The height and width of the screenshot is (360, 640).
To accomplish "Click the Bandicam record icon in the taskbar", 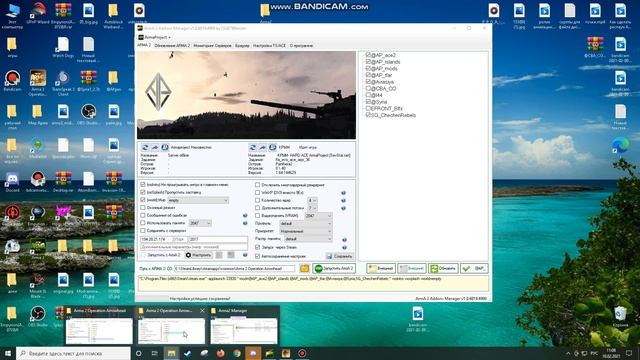I will coord(302,353).
